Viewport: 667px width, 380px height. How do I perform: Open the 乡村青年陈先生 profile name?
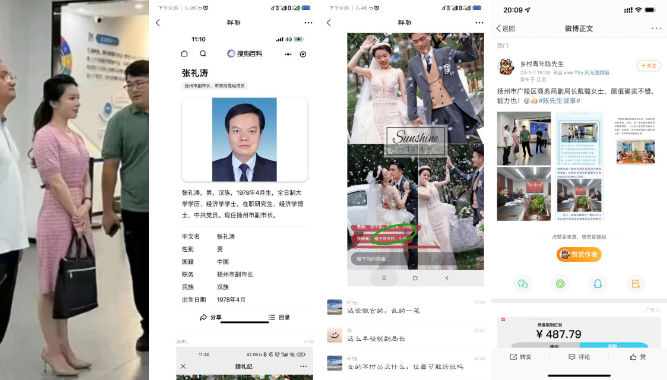point(542,64)
